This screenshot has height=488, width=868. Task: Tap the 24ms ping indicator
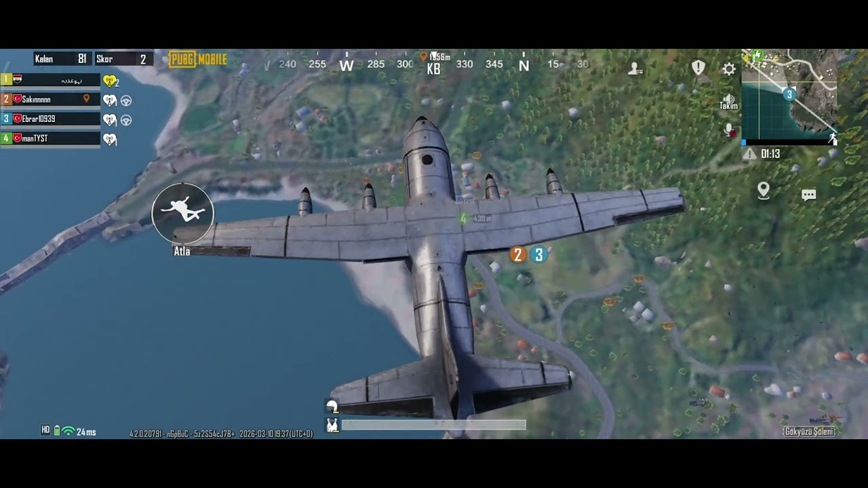click(x=86, y=432)
